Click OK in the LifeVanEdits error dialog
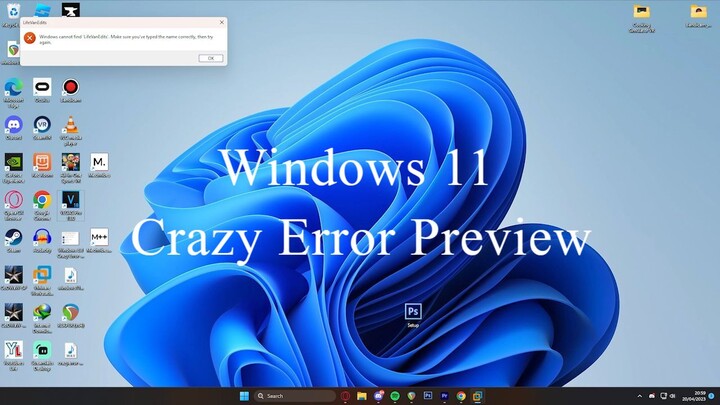 pyautogui.click(x=211, y=58)
